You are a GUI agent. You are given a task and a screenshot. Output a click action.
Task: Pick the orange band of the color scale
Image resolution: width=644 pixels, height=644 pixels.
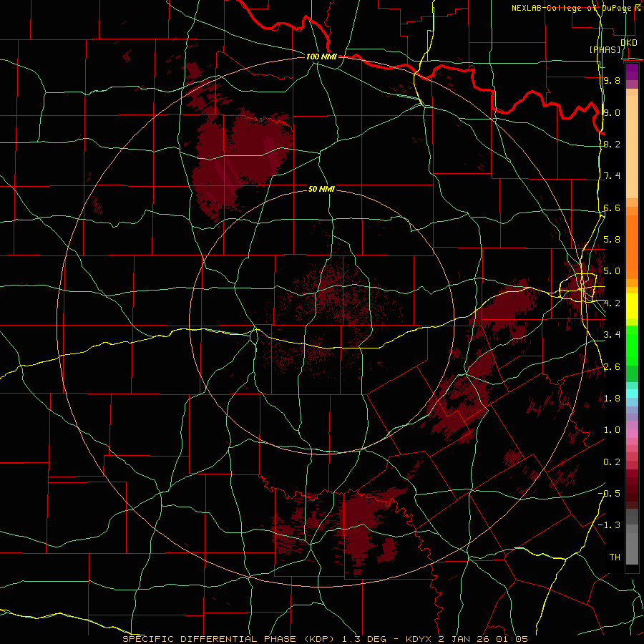pyautogui.click(x=632, y=248)
